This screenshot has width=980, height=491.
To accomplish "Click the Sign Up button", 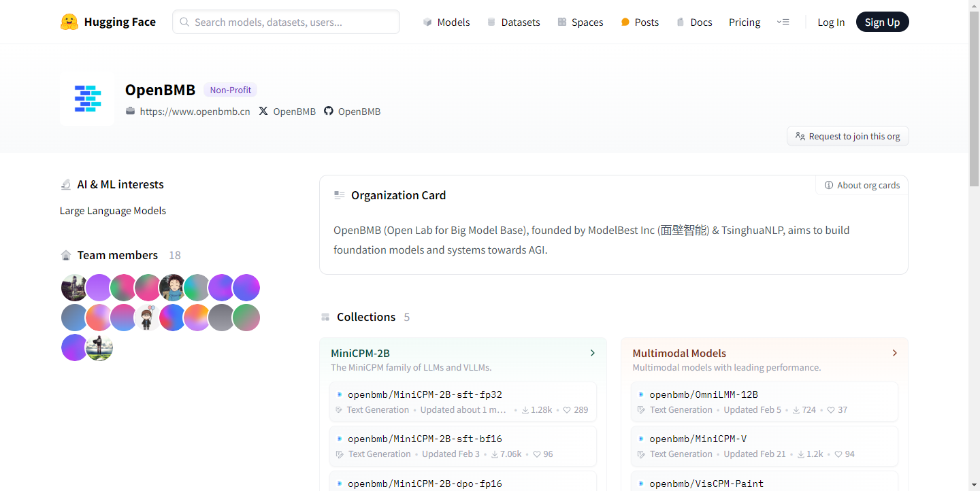I will click(882, 22).
